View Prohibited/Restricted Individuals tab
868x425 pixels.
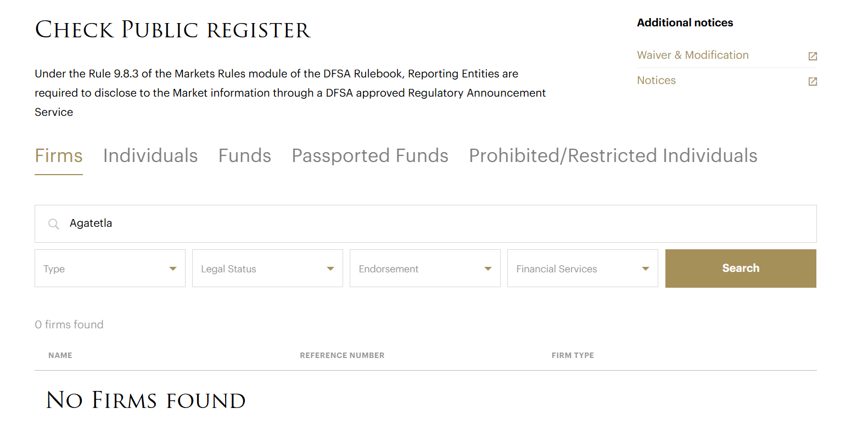[x=613, y=156]
